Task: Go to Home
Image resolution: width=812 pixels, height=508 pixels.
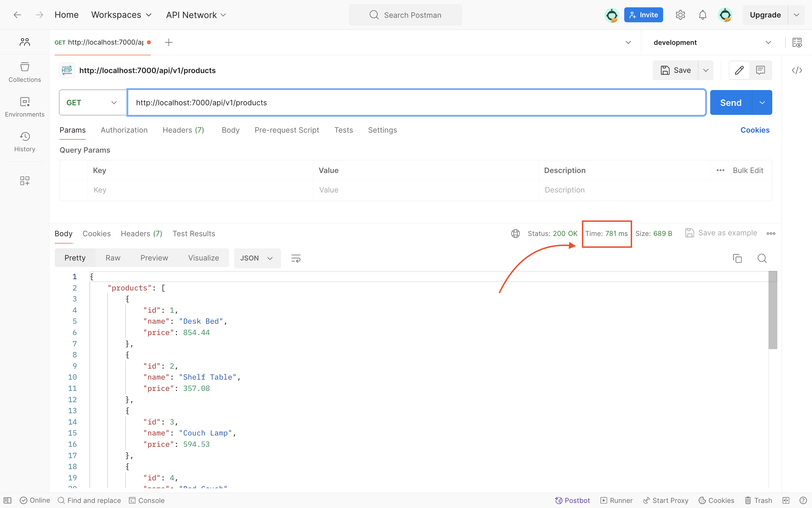Action: [67, 15]
